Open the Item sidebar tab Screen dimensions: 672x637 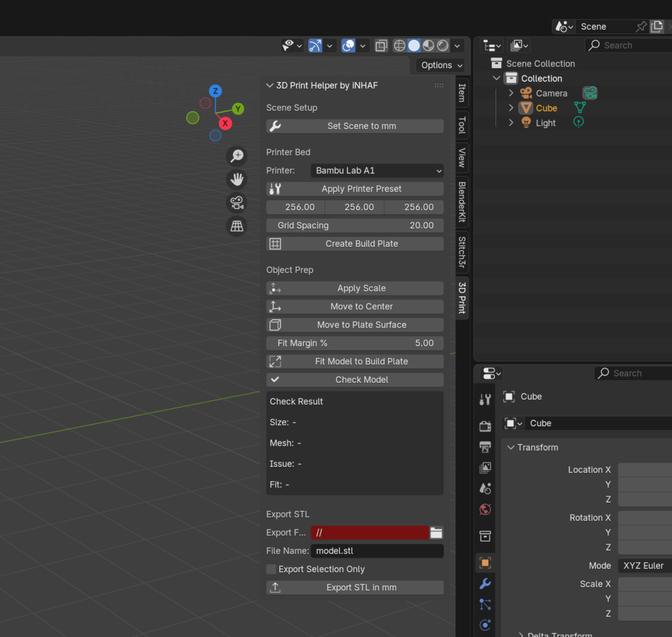[462, 93]
